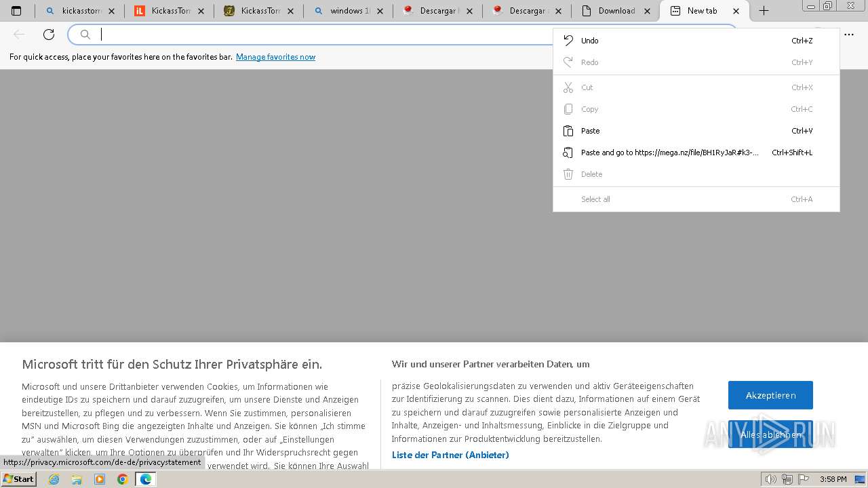This screenshot has height=488, width=868.
Task: Select Paste and go to mega.nz link
Action: click(x=696, y=152)
